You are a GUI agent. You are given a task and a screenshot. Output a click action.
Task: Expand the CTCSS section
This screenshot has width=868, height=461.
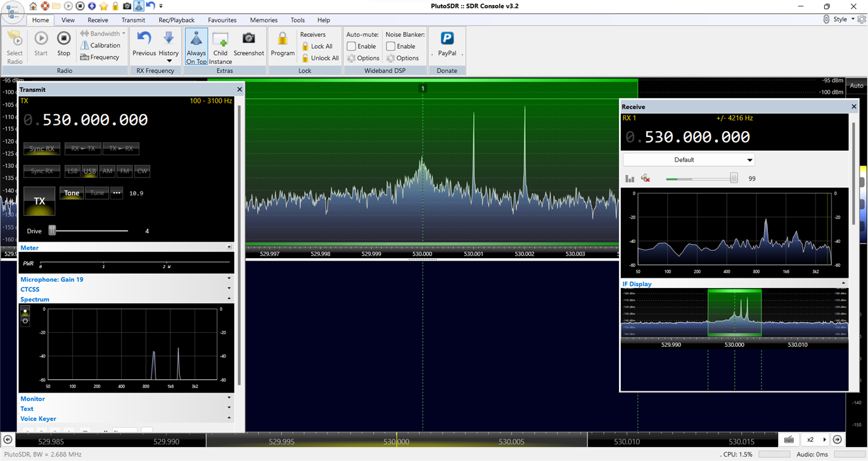(229, 289)
